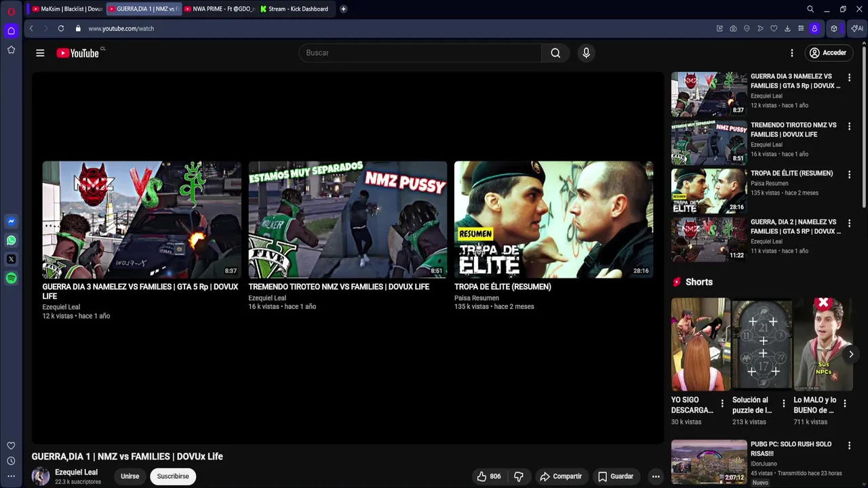868x488 pixels.
Task: Open WhatsApp in Opera sidebar
Action: tap(11, 241)
